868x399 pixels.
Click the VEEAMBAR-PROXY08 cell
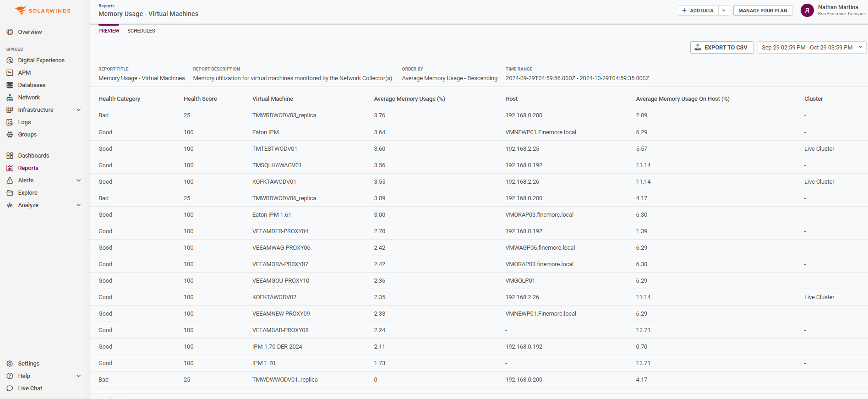(280, 330)
